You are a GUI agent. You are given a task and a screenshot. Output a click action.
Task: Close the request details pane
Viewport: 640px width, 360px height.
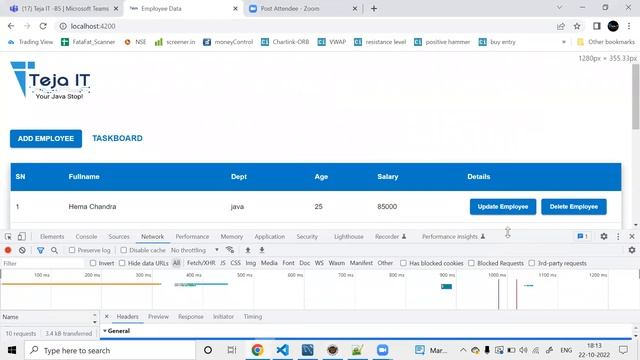[x=107, y=316]
